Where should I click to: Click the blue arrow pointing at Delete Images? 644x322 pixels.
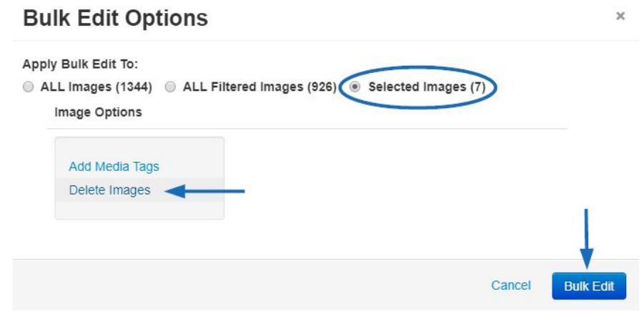click(204, 191)
